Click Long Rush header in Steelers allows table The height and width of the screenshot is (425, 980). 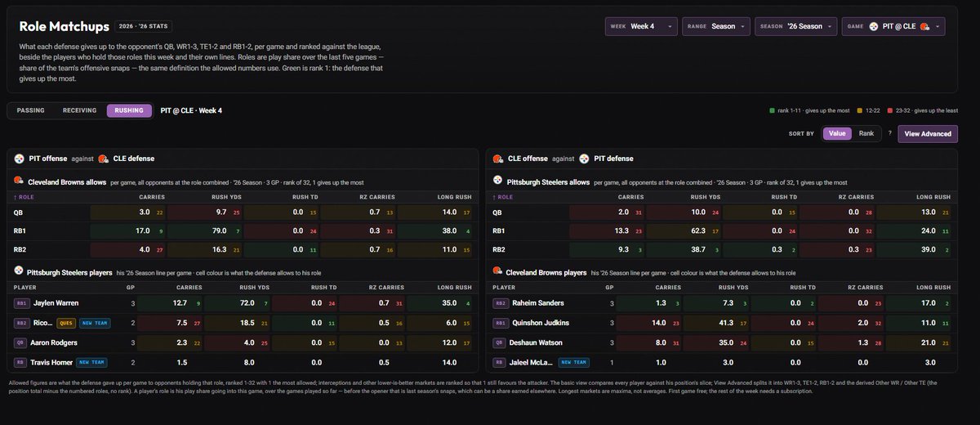point(933,197)
